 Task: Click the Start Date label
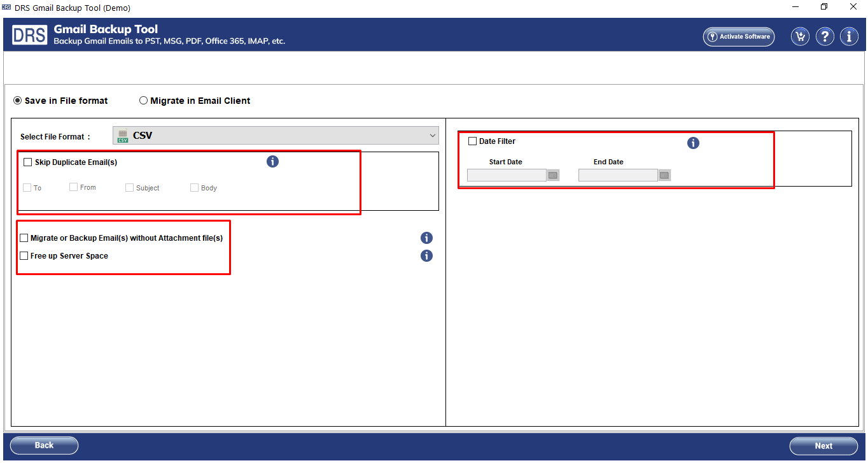506,162
